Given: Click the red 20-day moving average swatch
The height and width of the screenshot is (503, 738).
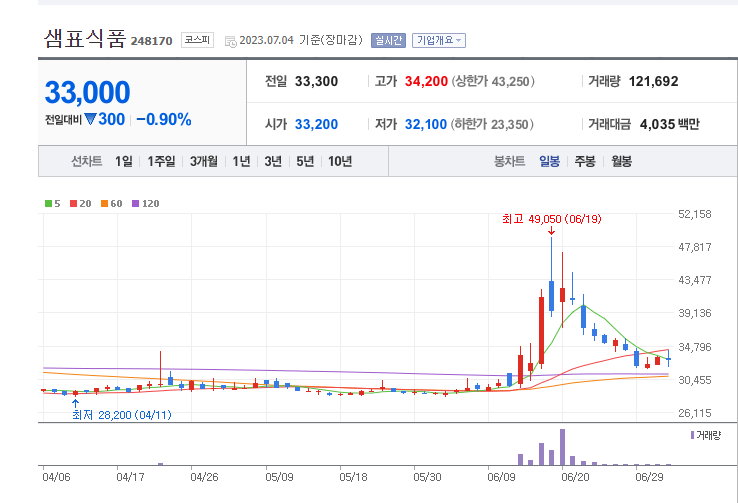Looking at the screenshot, I should 73,204.
